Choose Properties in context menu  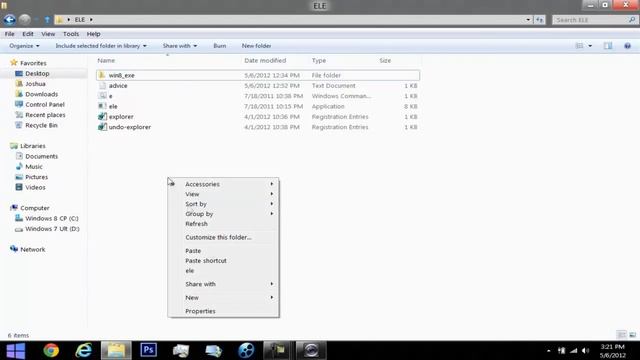(223, 311)
